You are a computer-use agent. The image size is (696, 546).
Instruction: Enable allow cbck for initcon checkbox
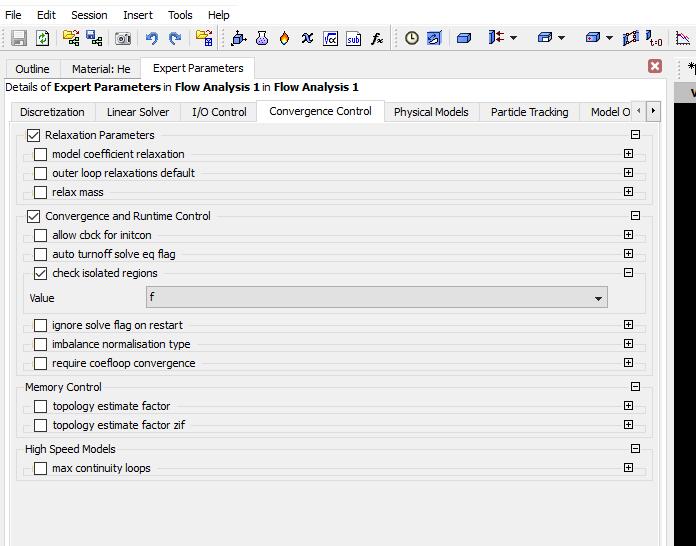tap(40, 235)
